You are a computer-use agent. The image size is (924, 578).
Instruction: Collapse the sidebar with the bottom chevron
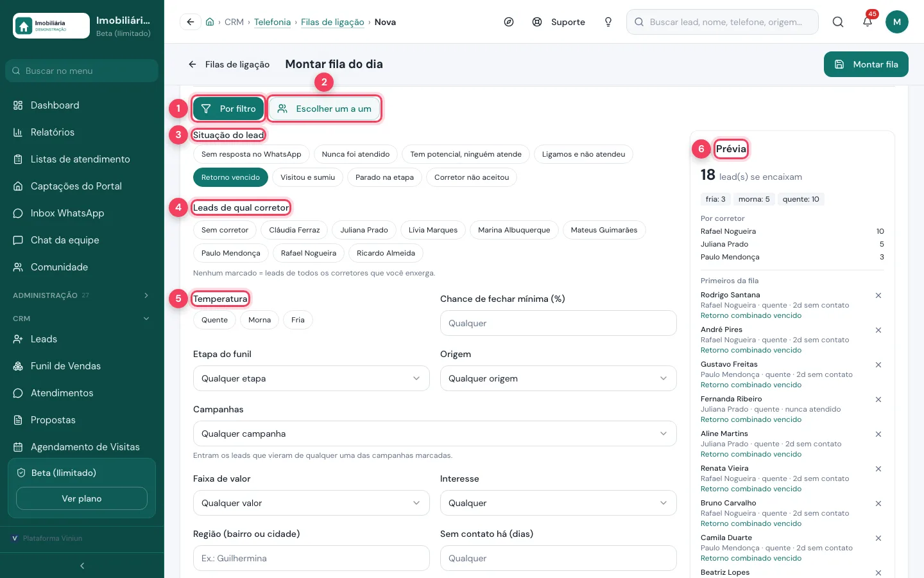pyautogui.click(x=82, y=566)
